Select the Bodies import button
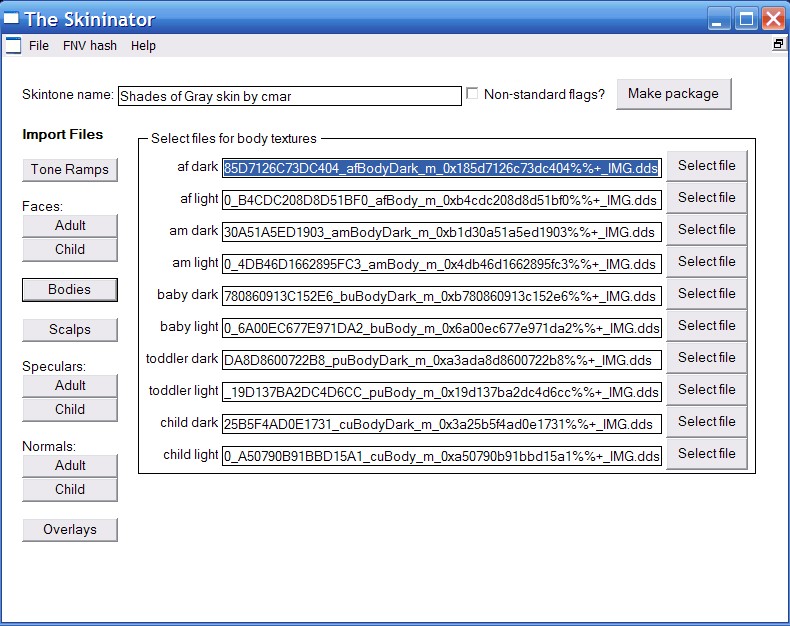Screen dimensions: 790x626 click(x=70, y=289)
